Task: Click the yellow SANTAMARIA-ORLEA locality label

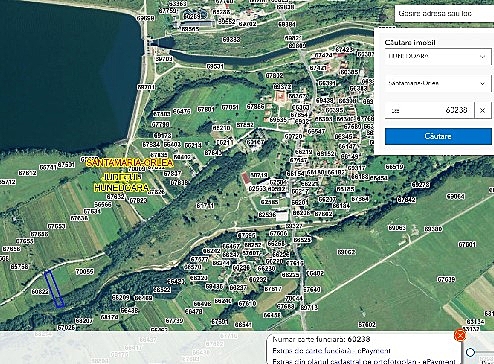Action: click(130, 163)
